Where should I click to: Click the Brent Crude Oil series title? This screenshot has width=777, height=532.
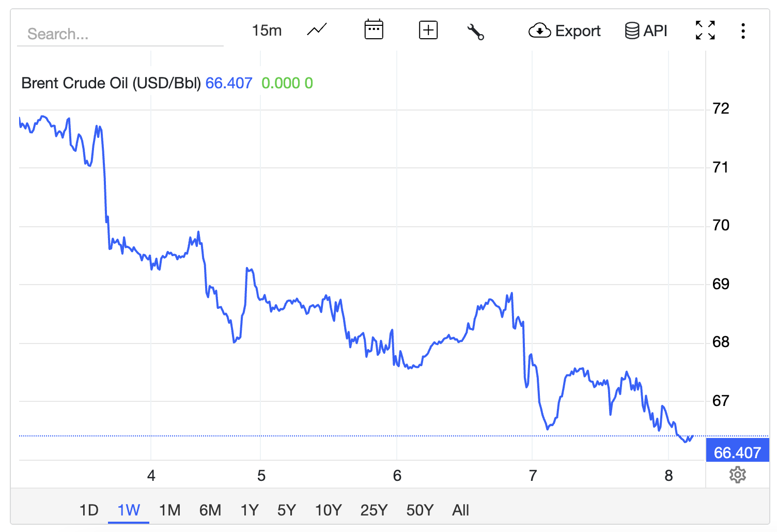111,83
